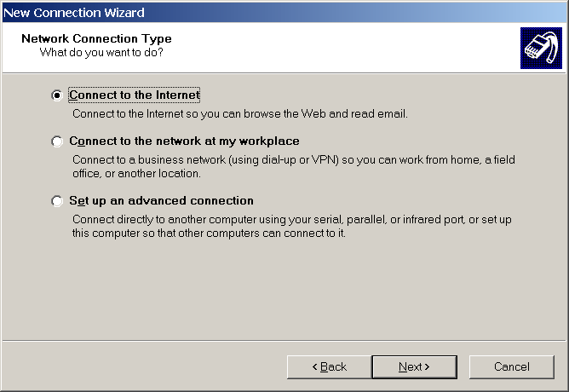Select the Connect to the Internet radio button

[57, 95]
